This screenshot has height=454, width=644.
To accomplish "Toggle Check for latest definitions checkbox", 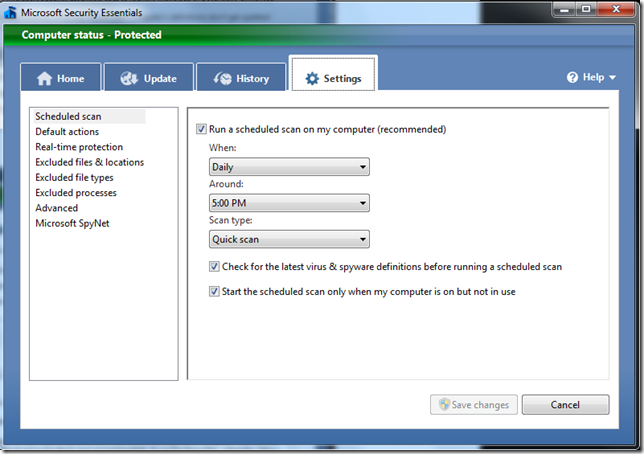I will [214, 267].
